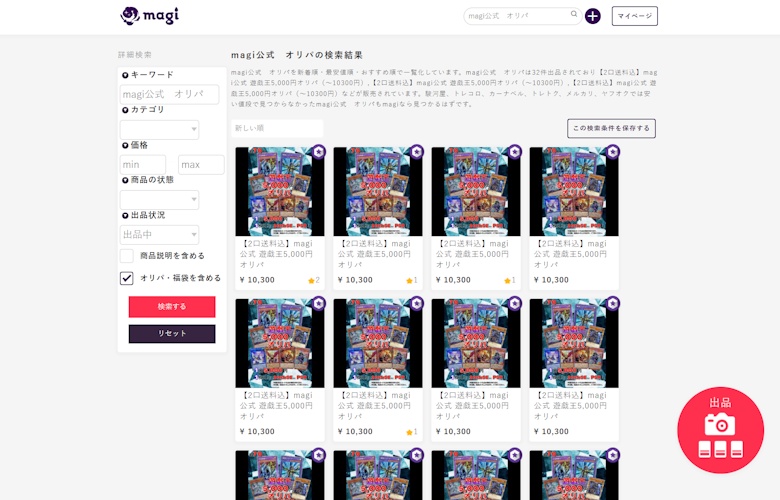Click the purple badge on fourth top-row product
This screenshot has height=500, width=780.
pyautogui.click(x=612, y=152)
